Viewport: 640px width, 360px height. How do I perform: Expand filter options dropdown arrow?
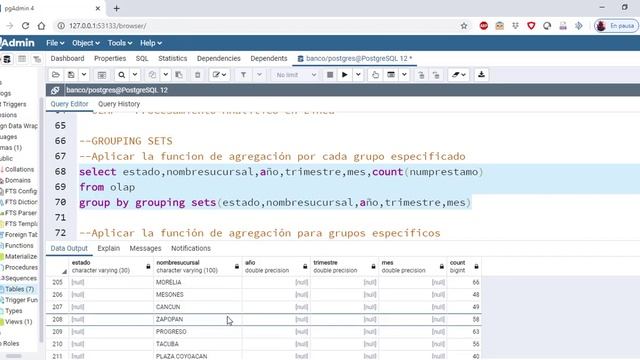click(259, 75)
